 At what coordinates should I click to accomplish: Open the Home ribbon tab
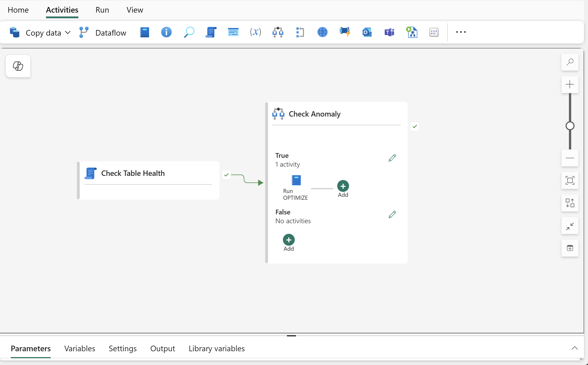[x=18, y=10]
